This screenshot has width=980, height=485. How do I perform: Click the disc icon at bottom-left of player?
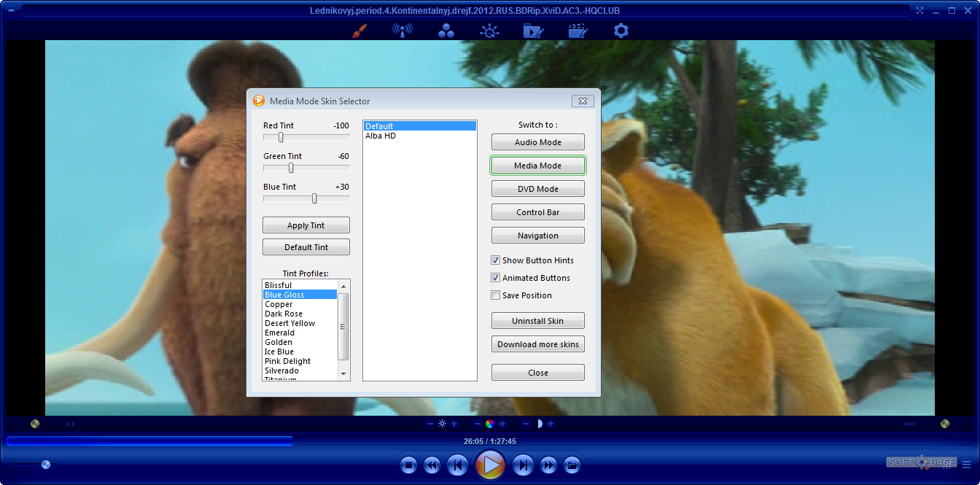coord(34,424)
